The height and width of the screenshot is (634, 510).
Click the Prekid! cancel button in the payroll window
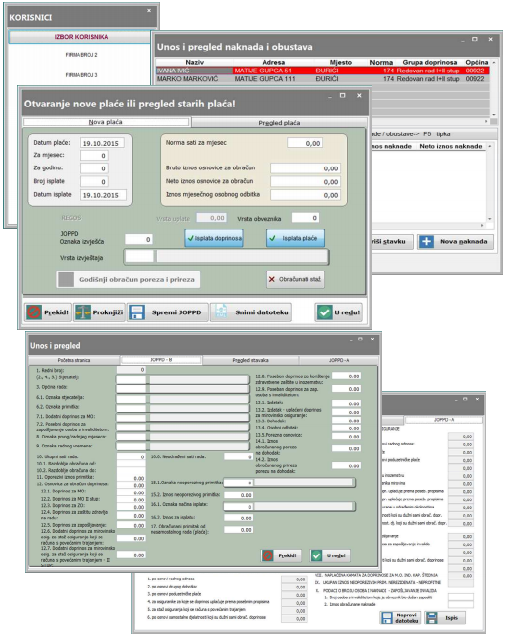pyautogui.click(x=48, y=312)
